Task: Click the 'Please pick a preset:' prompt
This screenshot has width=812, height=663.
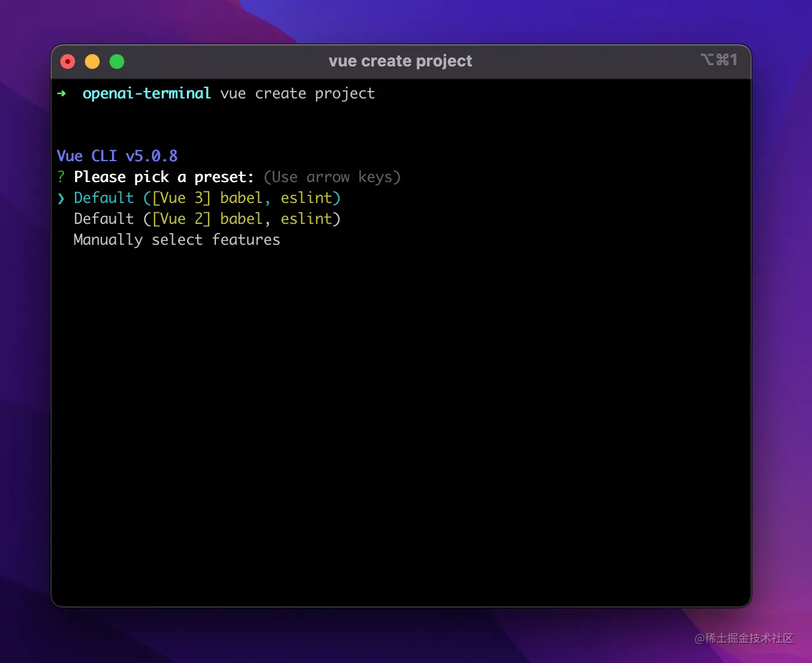Action: click(x=164, y=177)
